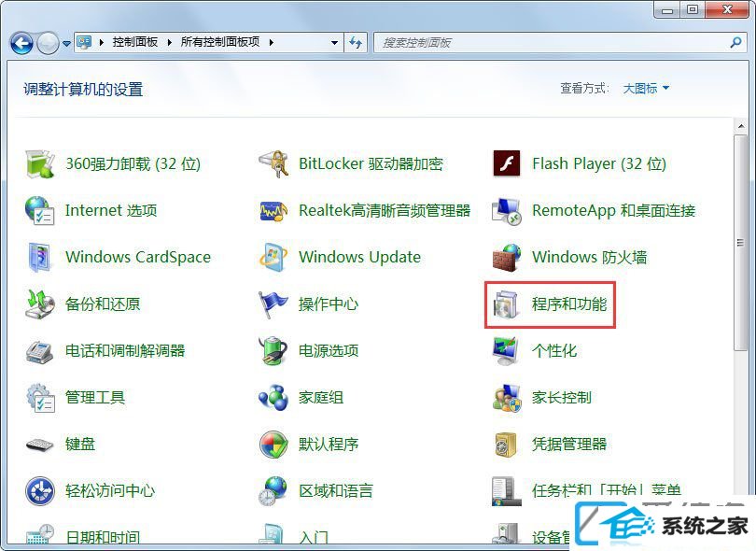Open the 区域和语言 globe clock icon
Viewport: 756px width, 551px height.
pyautogui.click(x=273, y=491)
